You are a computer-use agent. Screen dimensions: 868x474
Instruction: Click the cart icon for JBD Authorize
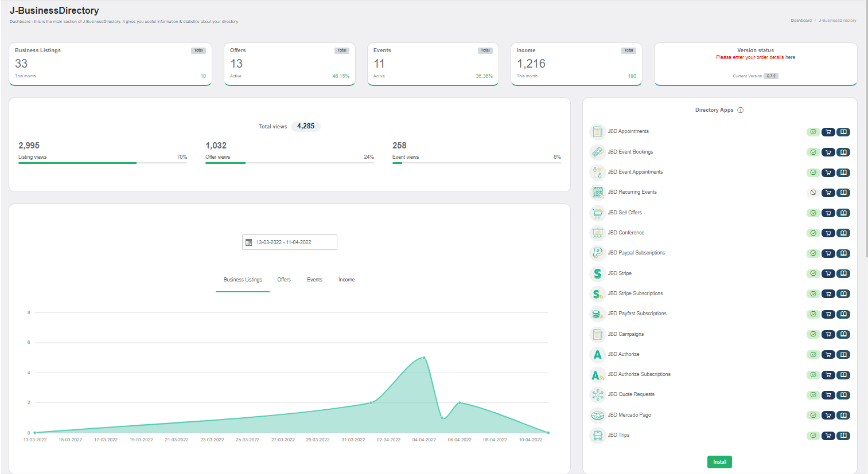pyautogui.click(x=828, y=355)
